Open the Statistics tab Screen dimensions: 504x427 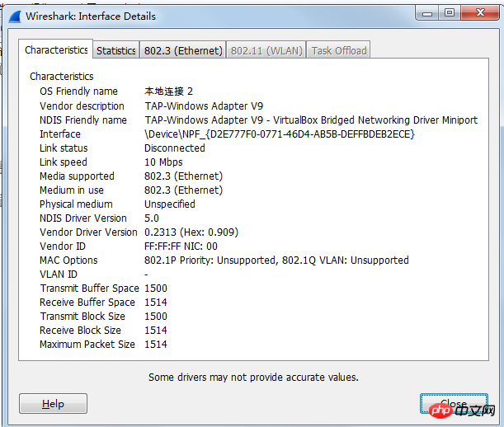coord(116,50)
